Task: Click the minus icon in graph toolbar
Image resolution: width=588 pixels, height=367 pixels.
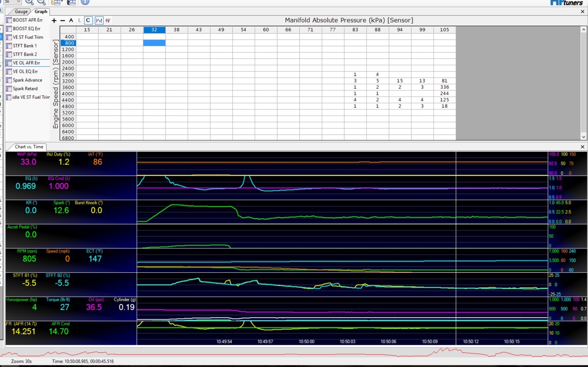Action: point(63,20)
